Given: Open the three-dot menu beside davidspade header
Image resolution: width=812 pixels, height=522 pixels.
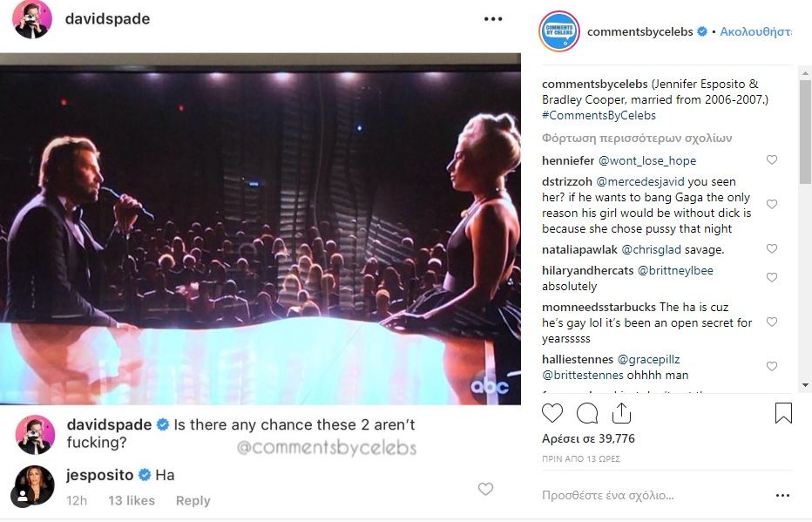Looking at the screenshot, I should (493, 19).
